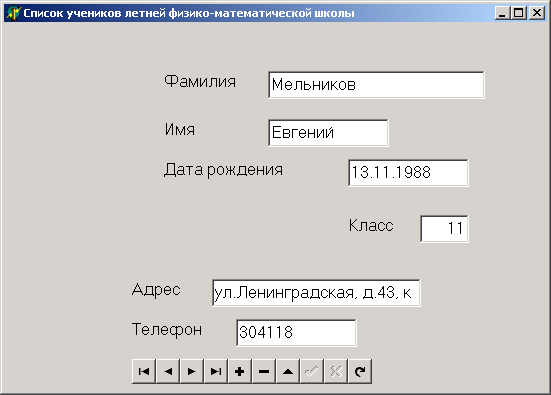
Task: Click the Имя field containing Евгений
Action: coord(328,133)
